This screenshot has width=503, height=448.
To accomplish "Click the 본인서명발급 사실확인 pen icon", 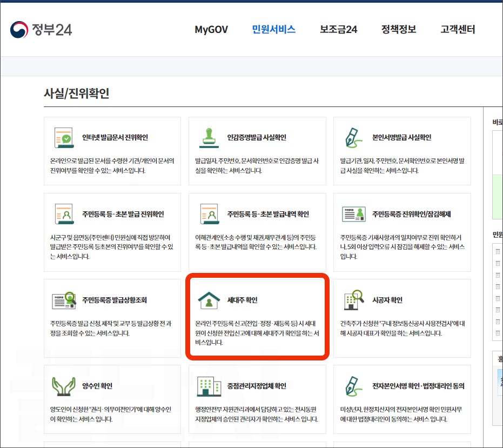I will point(353,138).
